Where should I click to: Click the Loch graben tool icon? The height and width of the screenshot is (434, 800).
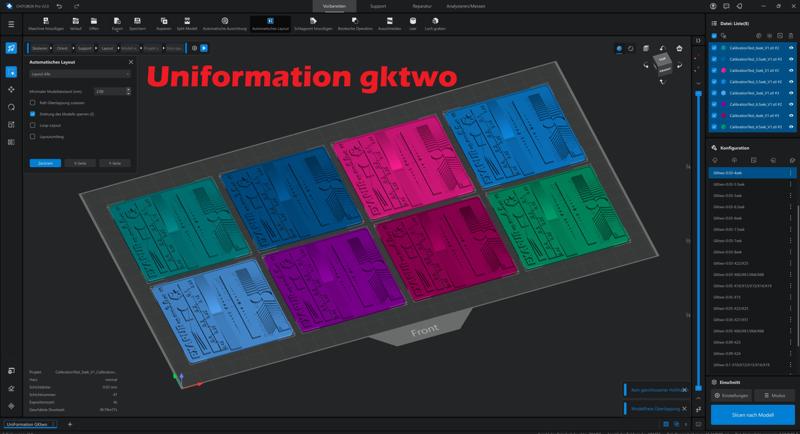(435, 23)
